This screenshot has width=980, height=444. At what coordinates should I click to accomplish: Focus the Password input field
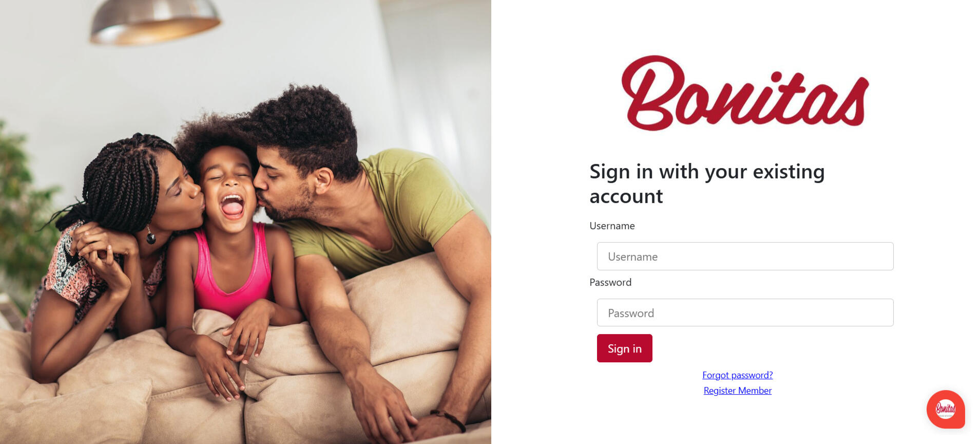745,312
